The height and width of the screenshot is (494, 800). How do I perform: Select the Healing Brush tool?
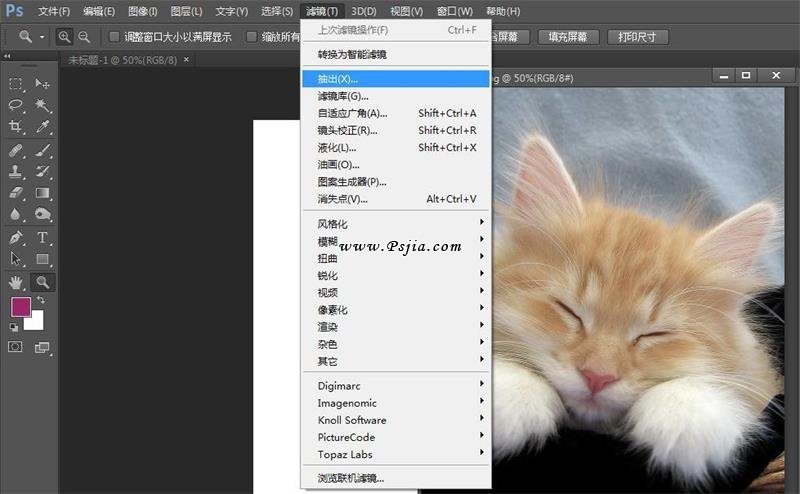(16, 150)
